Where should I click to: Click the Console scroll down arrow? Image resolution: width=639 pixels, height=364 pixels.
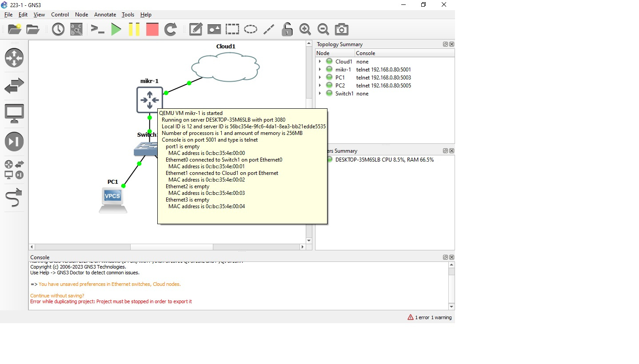click(x=451, y=307)
